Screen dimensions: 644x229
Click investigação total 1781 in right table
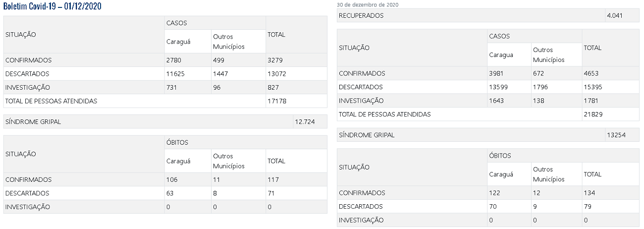coord(591,101)
